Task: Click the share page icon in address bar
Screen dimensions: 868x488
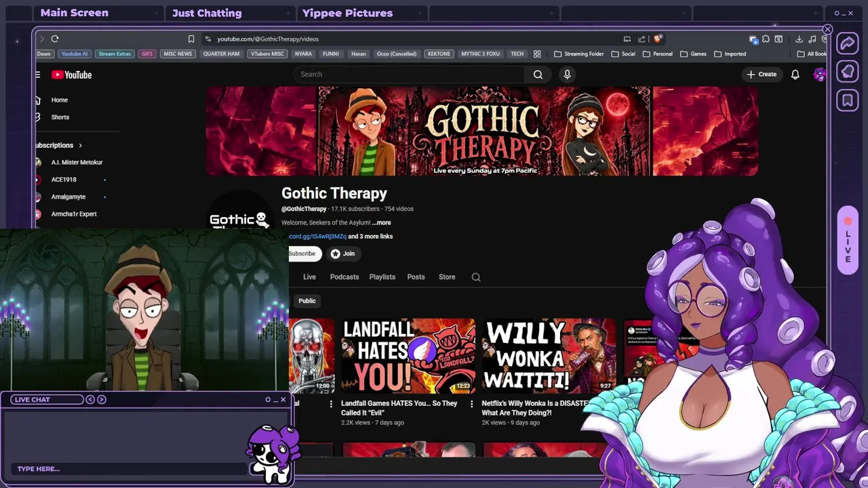Action: click(642, 39)
